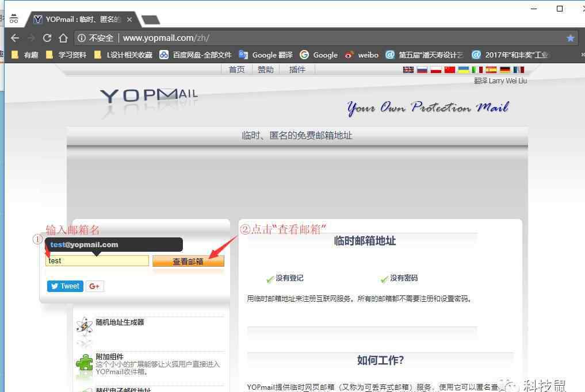Screen dimensions: 585x392
Task: Focus the mailbox name input field
Action: pos(97,261)
